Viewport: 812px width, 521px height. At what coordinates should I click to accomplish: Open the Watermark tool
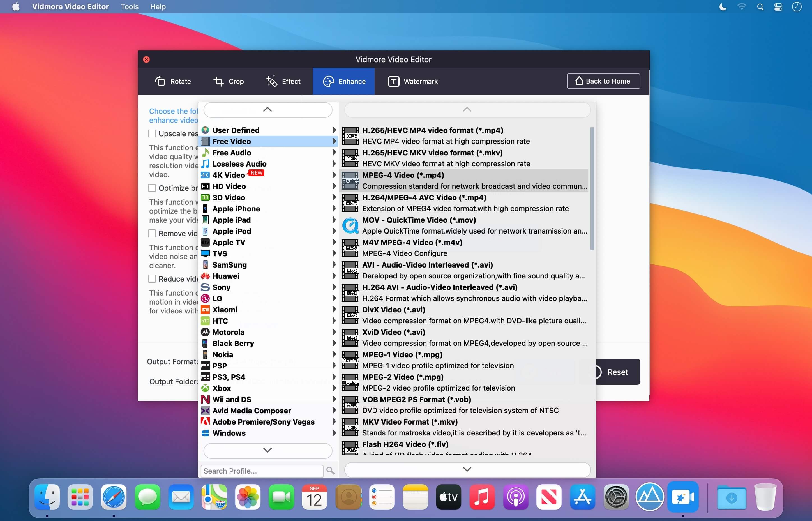click(x=413, y=81)
